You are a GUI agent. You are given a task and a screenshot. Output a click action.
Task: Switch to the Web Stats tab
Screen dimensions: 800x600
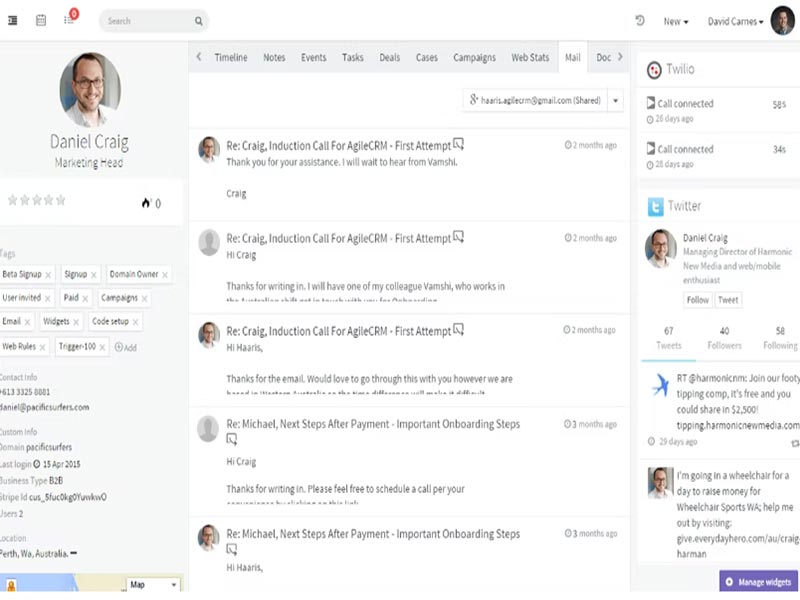click(529, 57)
